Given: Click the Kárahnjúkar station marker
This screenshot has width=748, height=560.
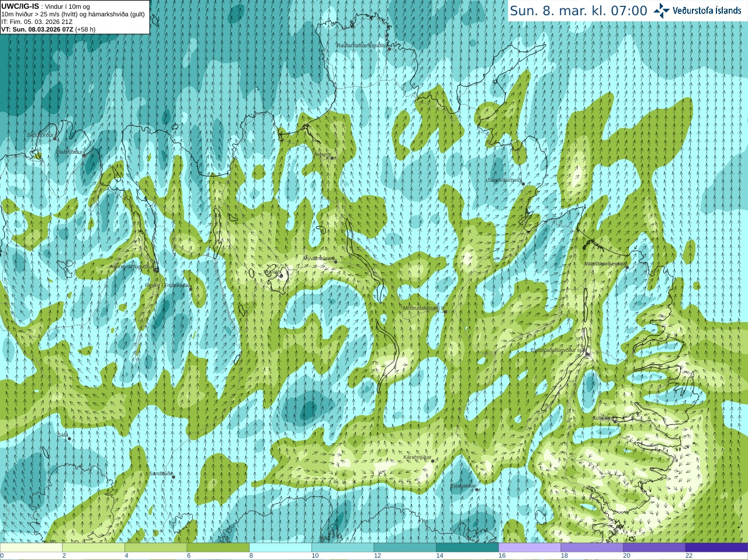Looking at the screenshot, I should (433, 461).
